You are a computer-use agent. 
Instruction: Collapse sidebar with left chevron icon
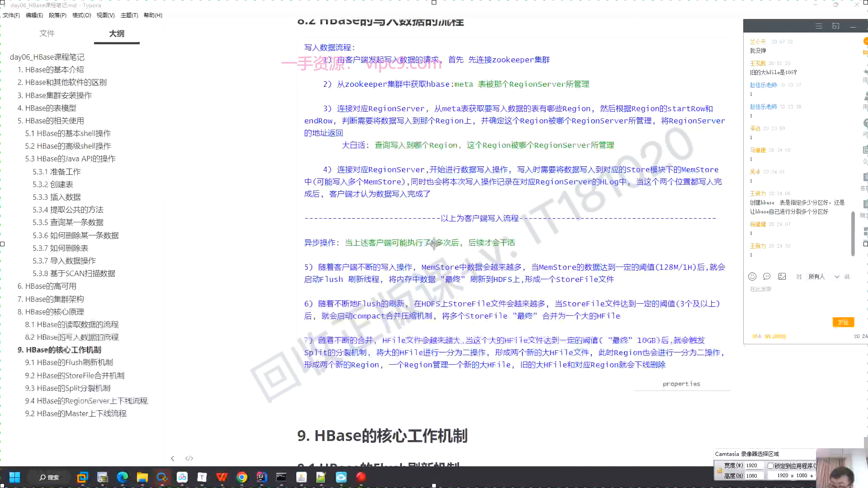(x=173, y=458)
